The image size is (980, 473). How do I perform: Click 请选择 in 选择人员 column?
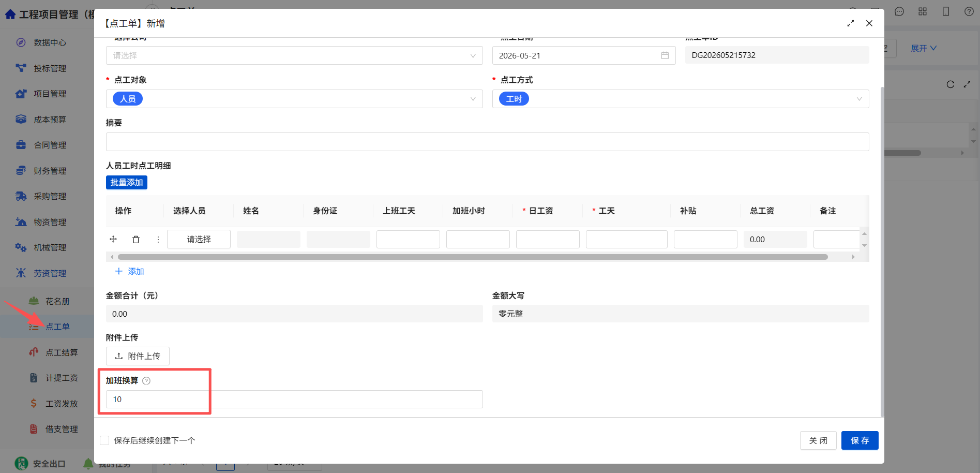[199, 239]
